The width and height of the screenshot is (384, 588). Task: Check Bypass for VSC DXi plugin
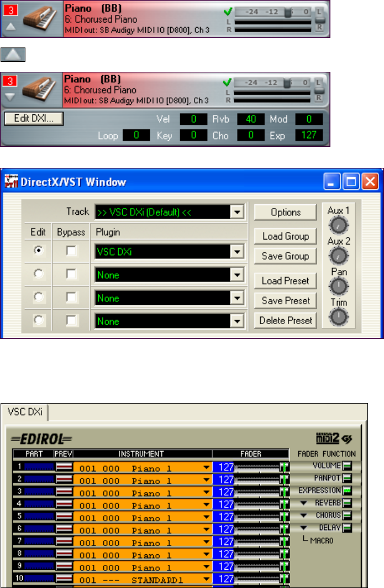[x=71, y=251]
